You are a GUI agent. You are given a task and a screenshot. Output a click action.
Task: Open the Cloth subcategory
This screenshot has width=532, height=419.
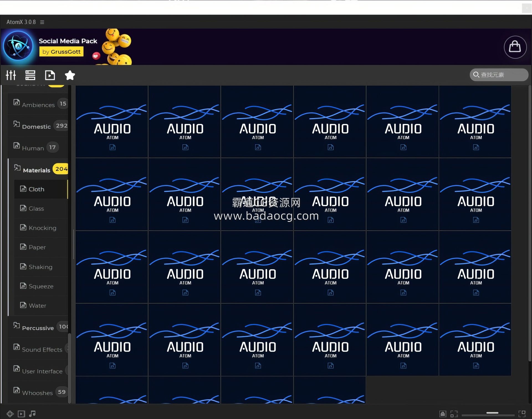click(41, 189)
